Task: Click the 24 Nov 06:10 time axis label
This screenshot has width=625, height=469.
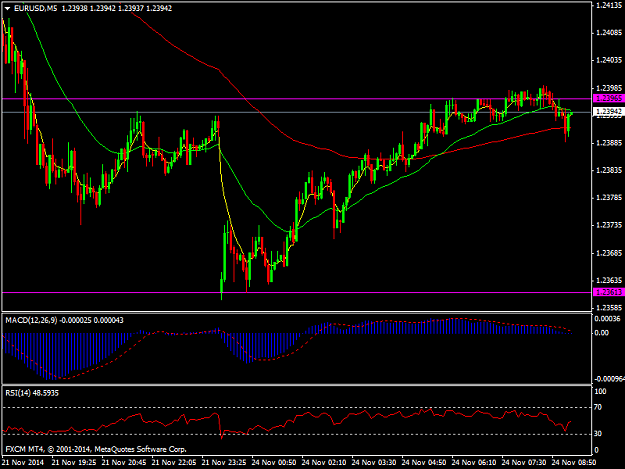Action: point(474,462)
